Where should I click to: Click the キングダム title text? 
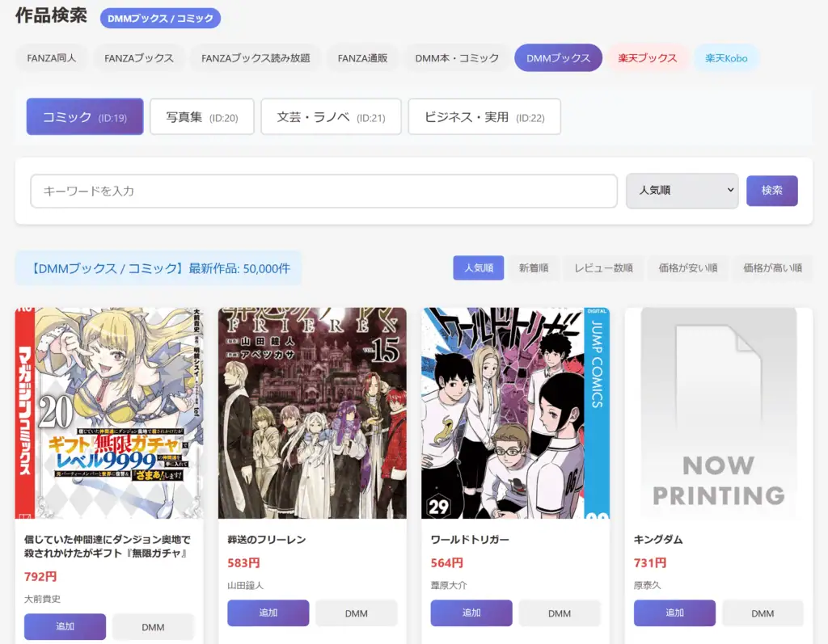pyautogui.click(x=658, y=540)
